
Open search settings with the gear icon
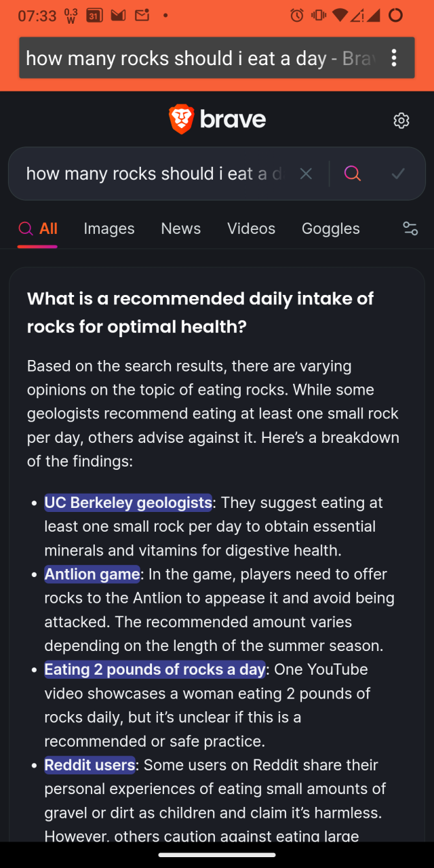pyautogui.click(x=401, y=120)
